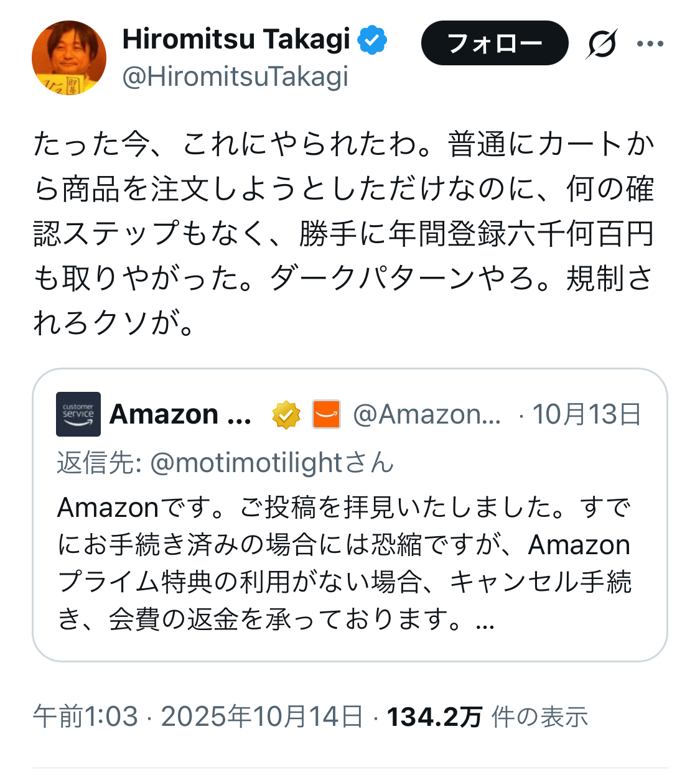Open the @motimotilight reply mention
This screenshot has height=775, width=700.
(x=246, y=463)
